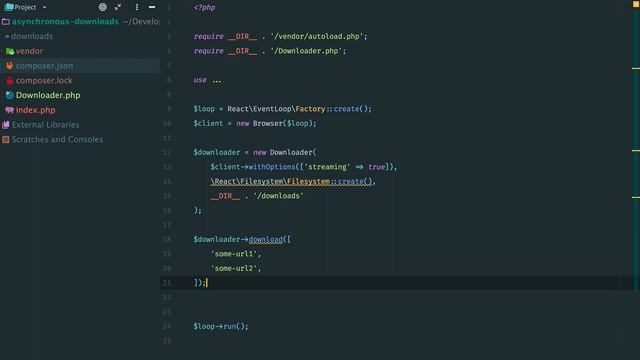Click the collapse all icon in Project panel

[118, 7]
